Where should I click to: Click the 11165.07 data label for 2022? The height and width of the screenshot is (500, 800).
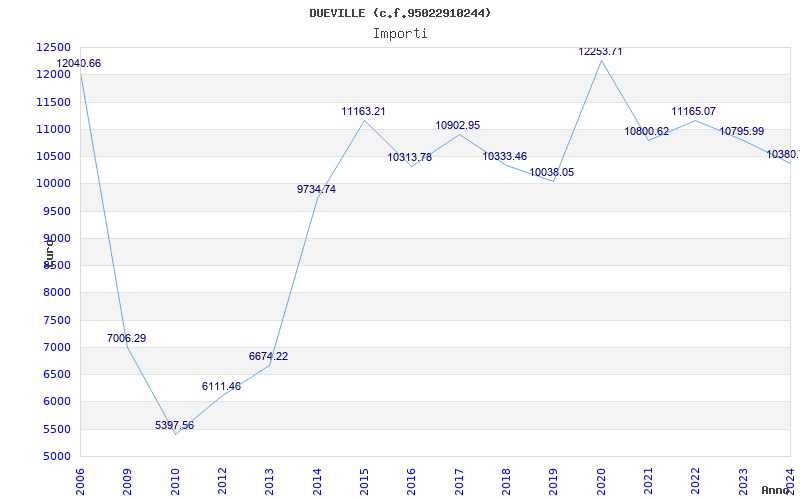pyautogui.click(x=693, y=111)
